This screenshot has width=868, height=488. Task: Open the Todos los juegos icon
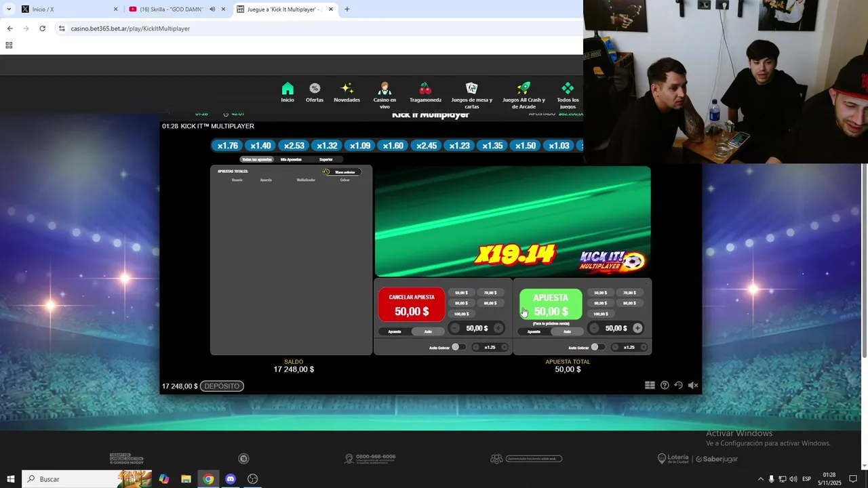(568, 89)
